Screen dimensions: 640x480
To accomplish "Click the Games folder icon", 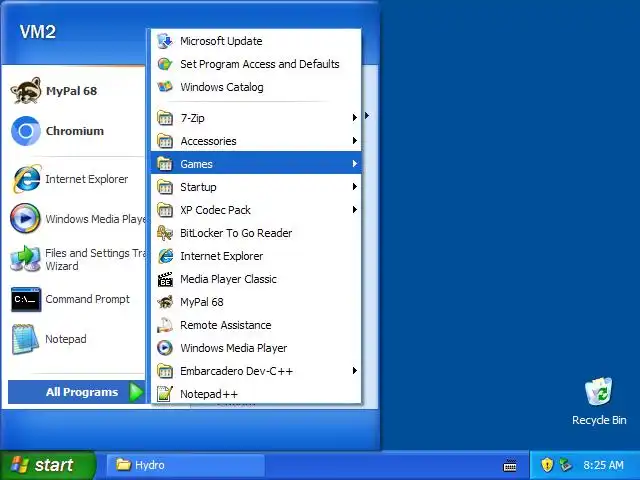I will coord(165,164).
